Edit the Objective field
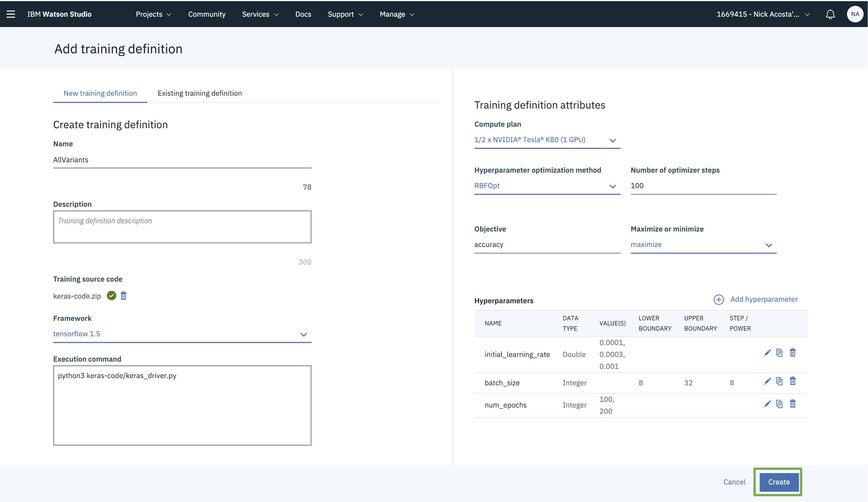 tap(547, 245)
